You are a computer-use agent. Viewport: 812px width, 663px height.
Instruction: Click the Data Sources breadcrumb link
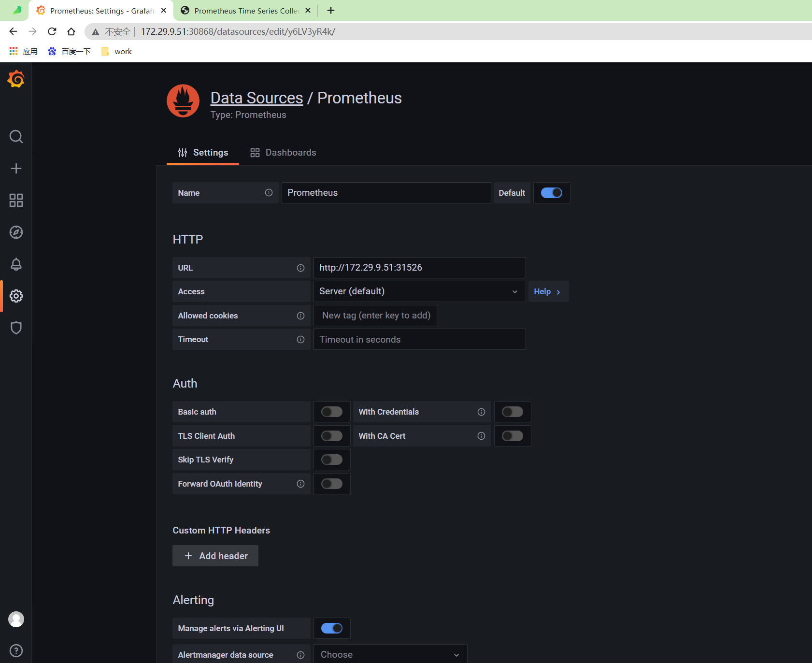tap(257, 98)
